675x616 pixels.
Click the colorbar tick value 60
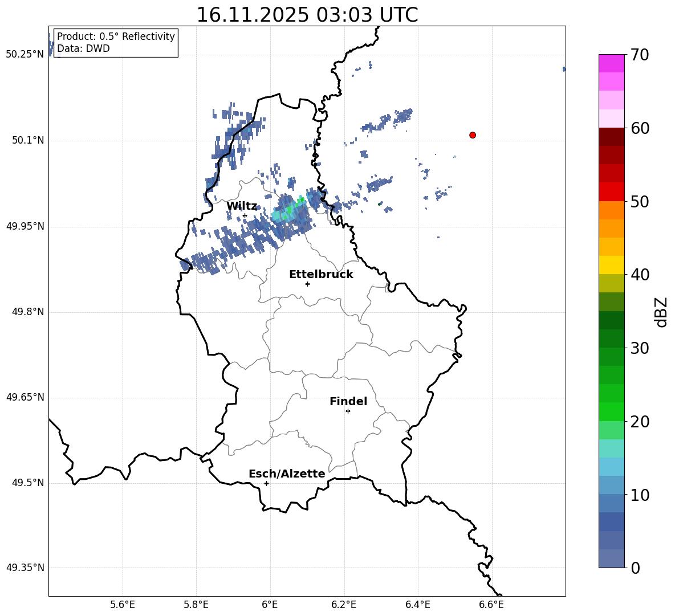(640, 128)
